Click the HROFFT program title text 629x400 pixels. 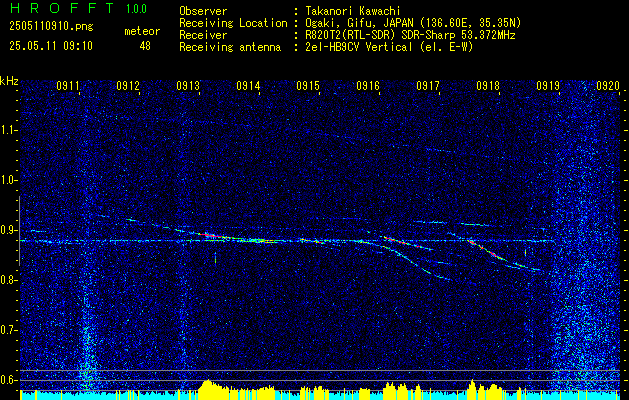point(61,8)
